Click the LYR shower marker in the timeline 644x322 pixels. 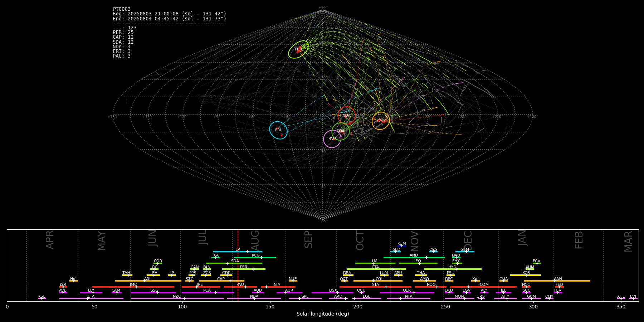coord(63,287)
